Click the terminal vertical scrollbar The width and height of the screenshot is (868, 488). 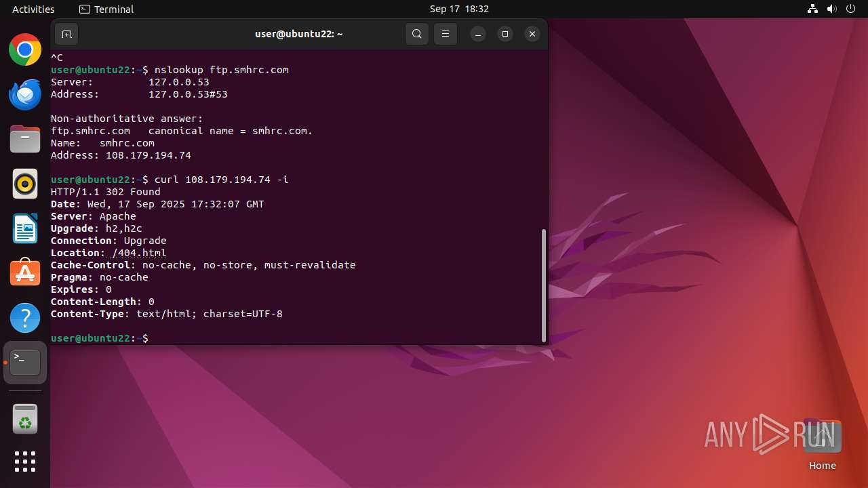(544, 285)
